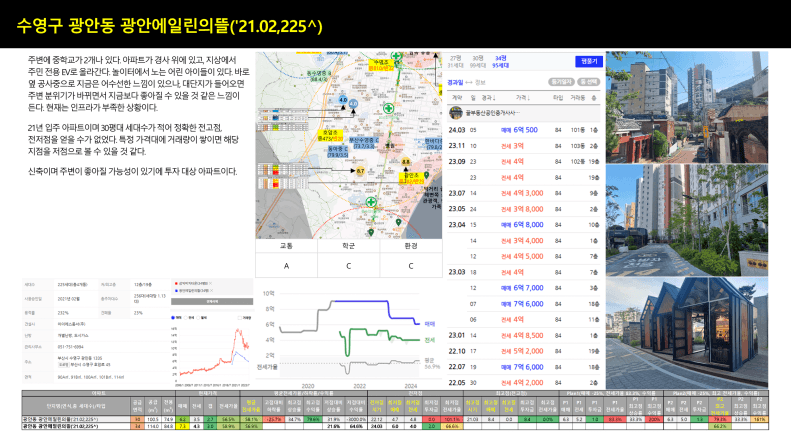Select the 매매 6억 7,000 transaction
This screenshot has height=445, width=791.
522,288
